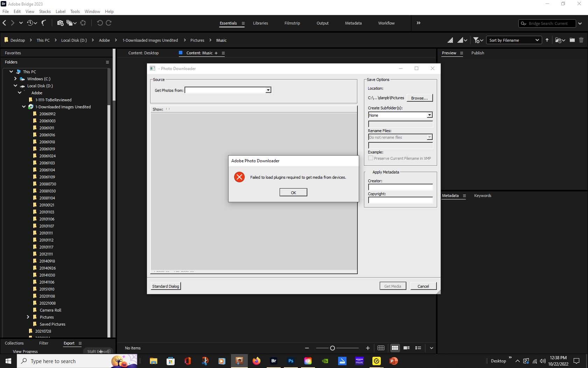The height and width of the screenshot is (368, 588).
Task: Select the 20061016 folder
Action: [x=47, y=135]
